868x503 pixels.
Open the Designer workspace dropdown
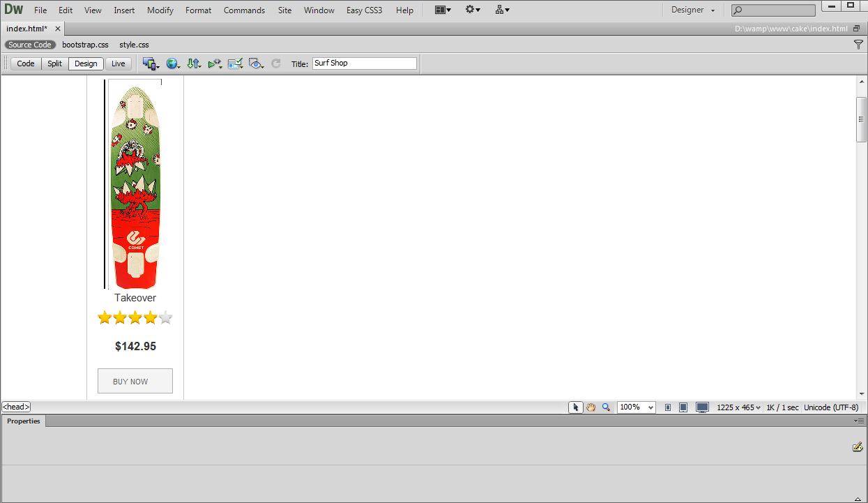tap(693, 10)
